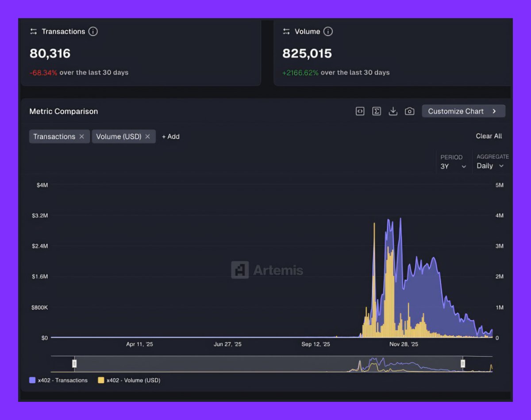
Task: Toggle the x402 - Transactions legend entry
Action: click(58, 380)
